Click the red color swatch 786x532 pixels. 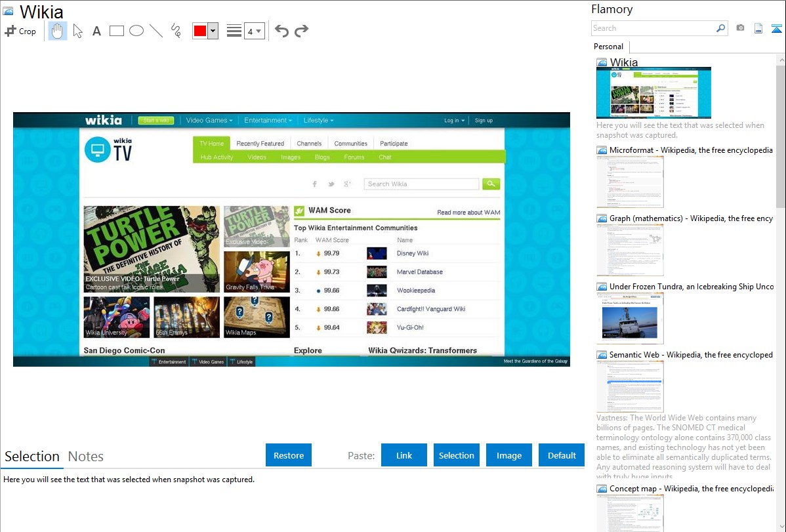pyautogui.click(x=200, y=31)
